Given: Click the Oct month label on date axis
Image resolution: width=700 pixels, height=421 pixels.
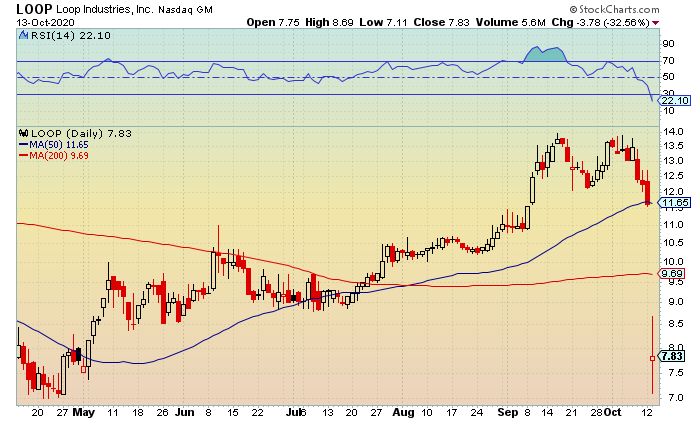Looking at the screenshot, I should (x=612, y=413).
